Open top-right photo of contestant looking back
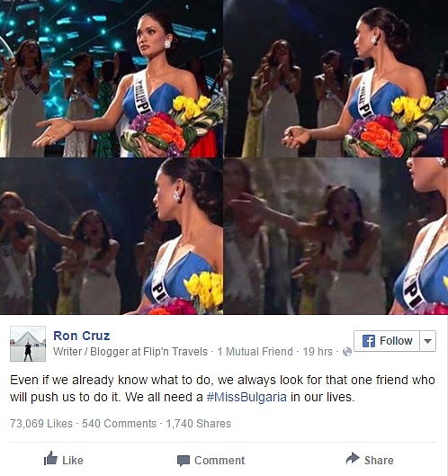 pos(336,78)
